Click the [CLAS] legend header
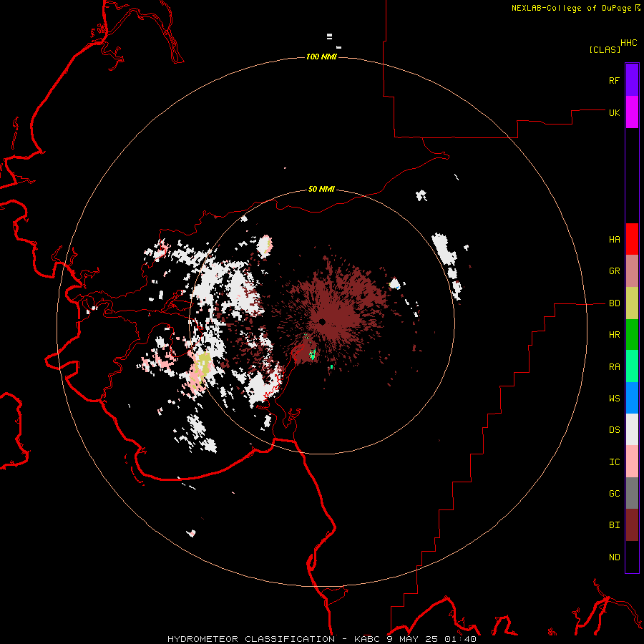644x644 pixels. pyautogui.click(x=605, y=49)
